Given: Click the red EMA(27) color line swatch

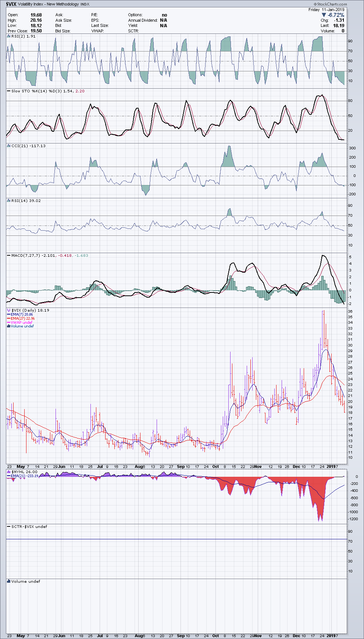Looking at the screenshot, I should pos(9,319).
